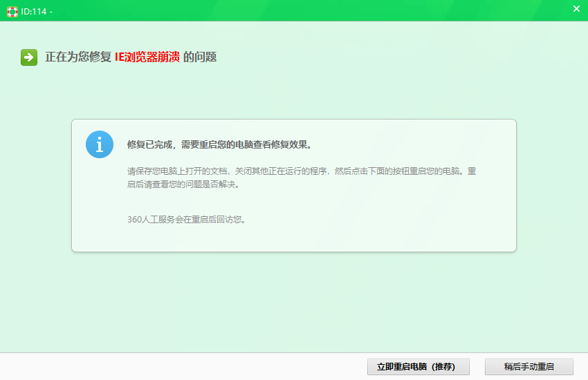Click the ID:114 title text
Viewport: 588px width, 380px height.
37,12
